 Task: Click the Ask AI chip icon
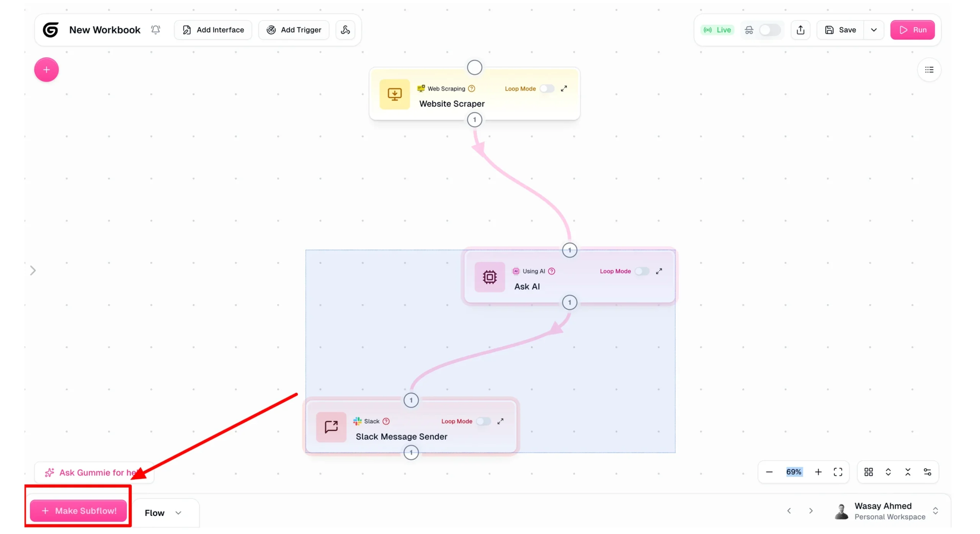click(490, 277)
